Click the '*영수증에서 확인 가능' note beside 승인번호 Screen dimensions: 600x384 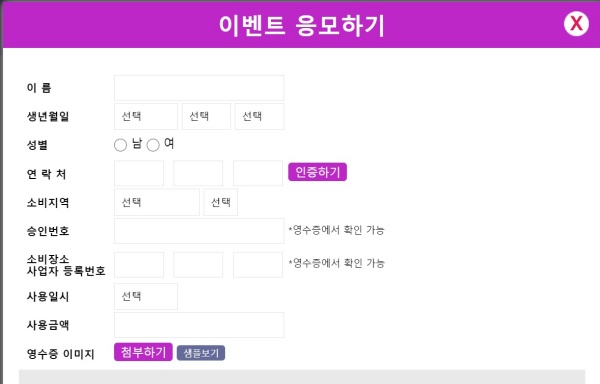tap(336, 230)
